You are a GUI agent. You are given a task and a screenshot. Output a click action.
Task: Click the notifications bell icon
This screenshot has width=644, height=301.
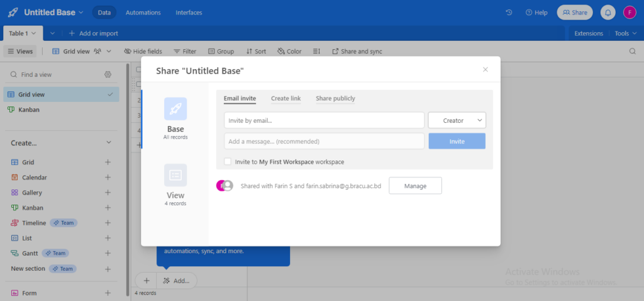[x=608, y=12]
